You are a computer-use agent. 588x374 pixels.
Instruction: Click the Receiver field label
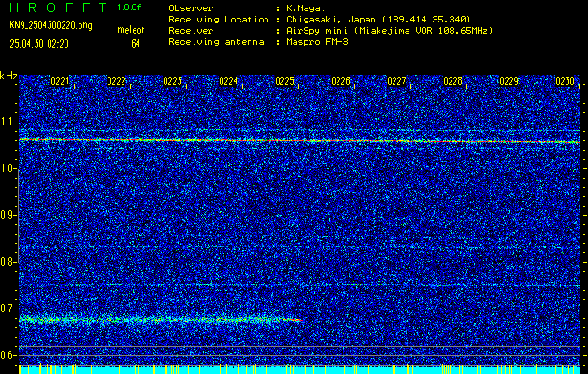click(191, 31)
